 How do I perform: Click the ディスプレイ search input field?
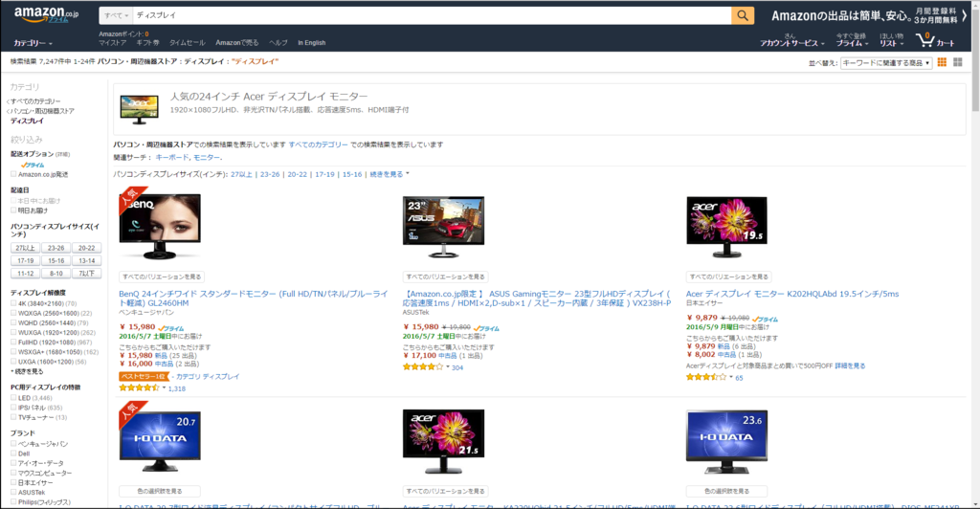point(432,15)
